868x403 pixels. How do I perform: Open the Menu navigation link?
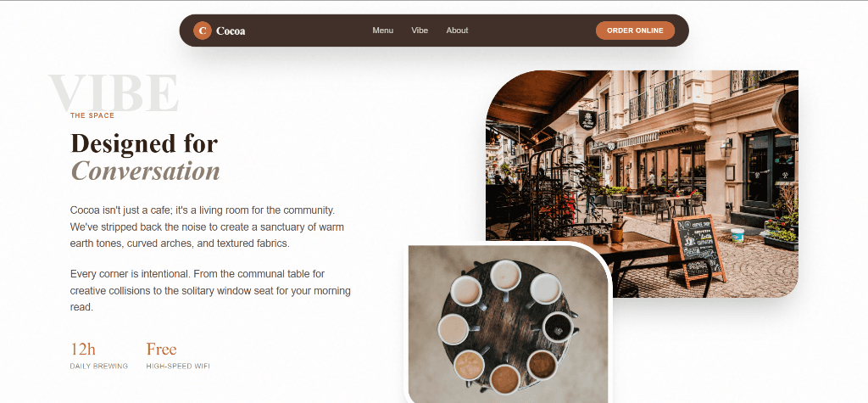(x=382, y=31)
